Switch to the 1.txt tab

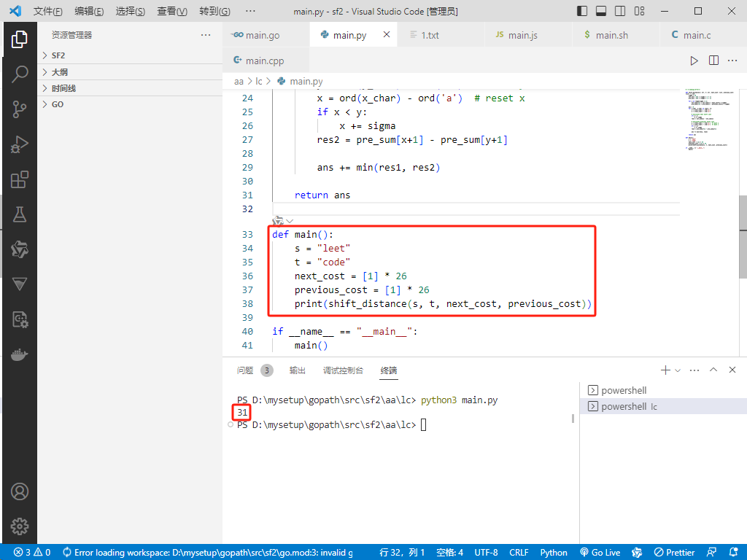click(x=441, y=35)
